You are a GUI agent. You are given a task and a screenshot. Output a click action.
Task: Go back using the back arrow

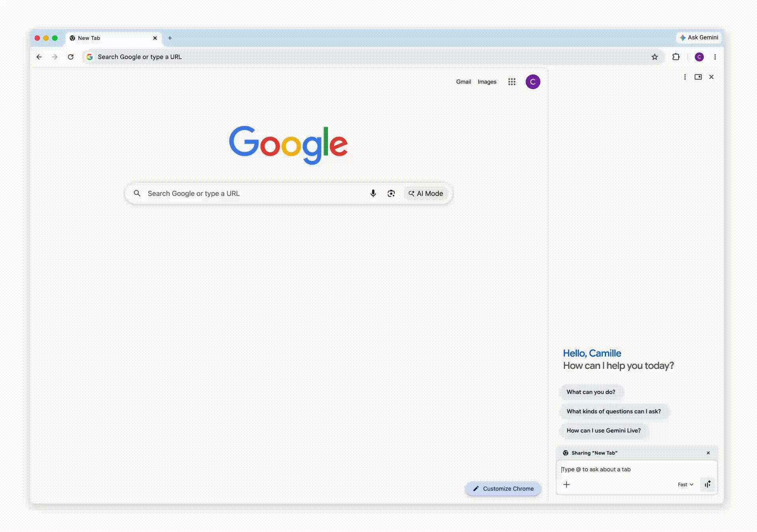point(39,57)
